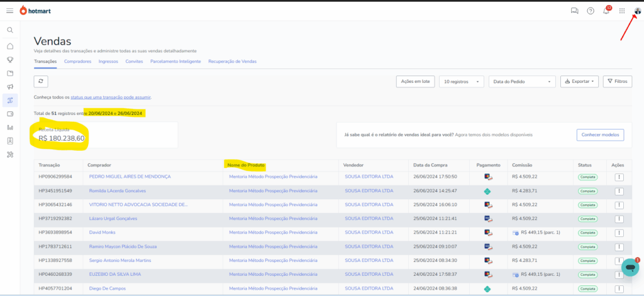The width and height of the screenshot is (644, 296).
Task: Click the refresh button below the tabs
Action: pyautogui.click(x=41, y=81)
